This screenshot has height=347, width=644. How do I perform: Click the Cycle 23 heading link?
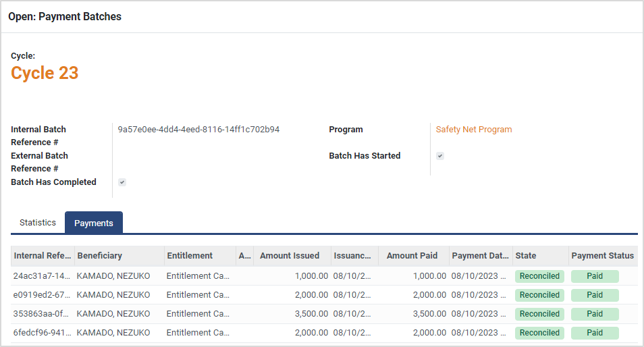[45, 73]
